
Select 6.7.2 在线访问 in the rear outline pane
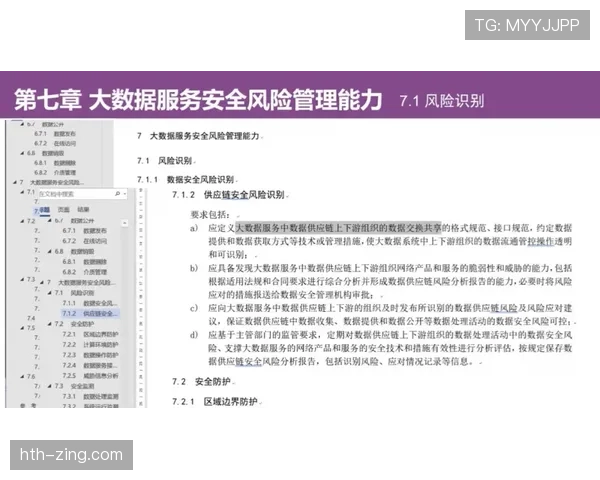[x=55, y=144]
